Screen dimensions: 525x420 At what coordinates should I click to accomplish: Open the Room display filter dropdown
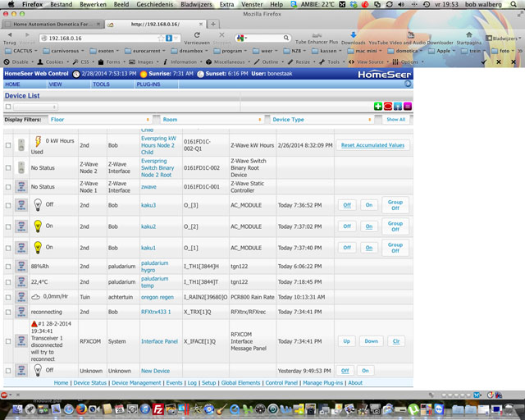(212, 120)
